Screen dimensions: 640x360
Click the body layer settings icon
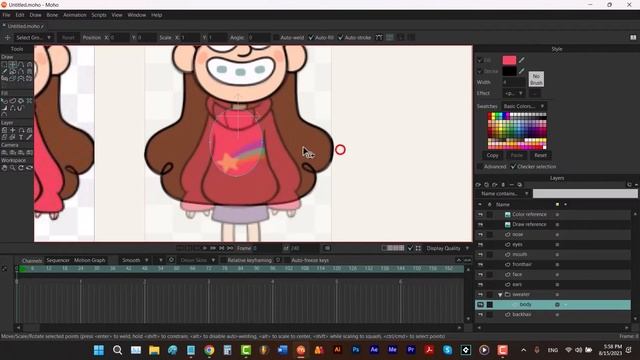point(557,304)
